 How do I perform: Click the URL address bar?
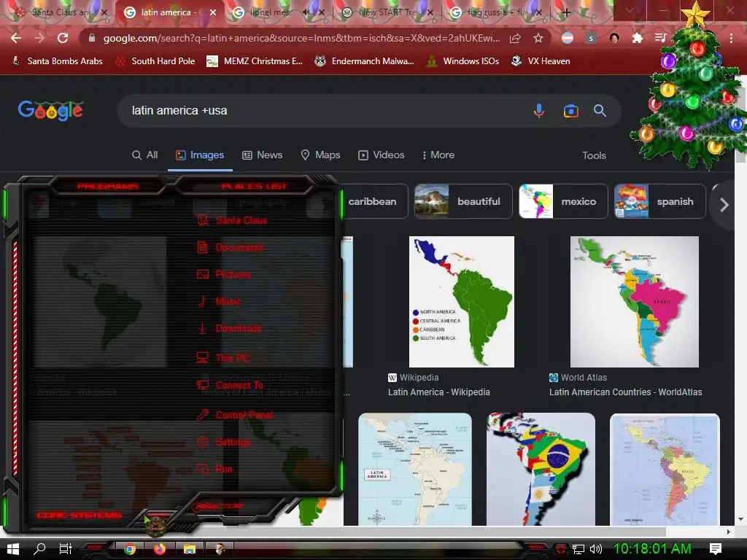coord(301,38)
